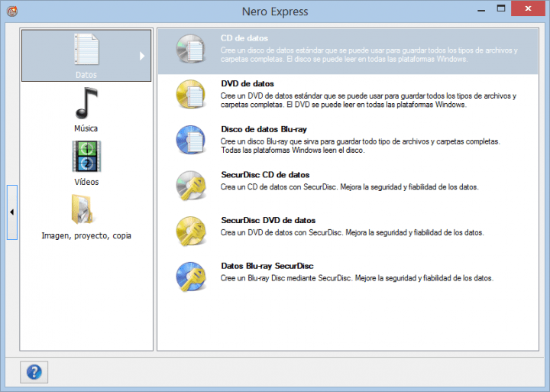This screenshot has width=550, height=392.
Task: Click the Datos Blu-ray SecurDisc key icon
Action: coord(190,277)
